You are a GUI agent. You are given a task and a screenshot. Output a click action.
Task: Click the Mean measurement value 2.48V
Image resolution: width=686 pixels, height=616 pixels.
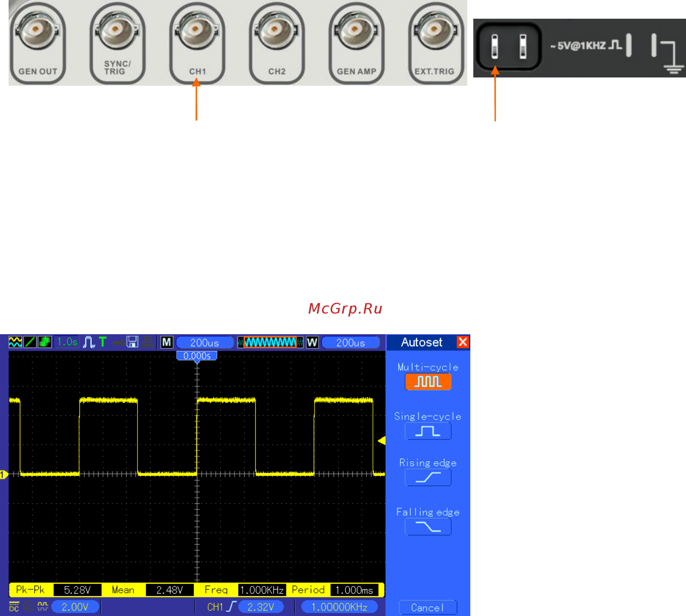(x=170, y=590)
